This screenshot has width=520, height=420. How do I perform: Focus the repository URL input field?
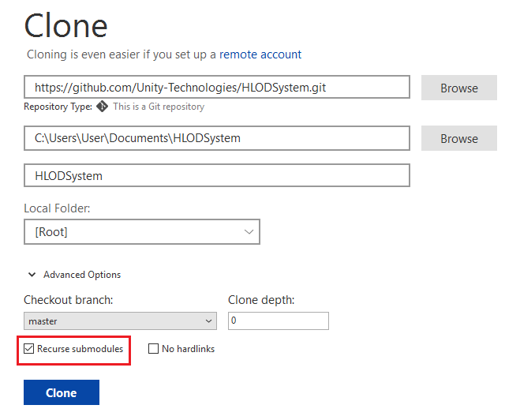(x=217, y=87)
